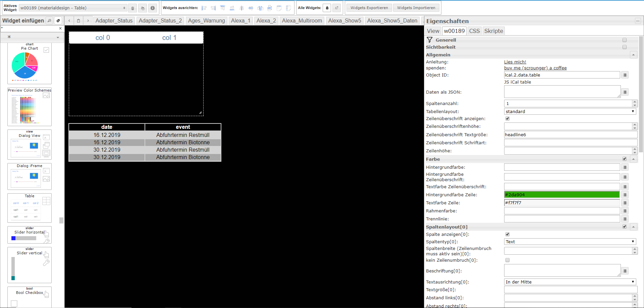Open color picker for Textfarbe Zeile

[x=625, y=203]
